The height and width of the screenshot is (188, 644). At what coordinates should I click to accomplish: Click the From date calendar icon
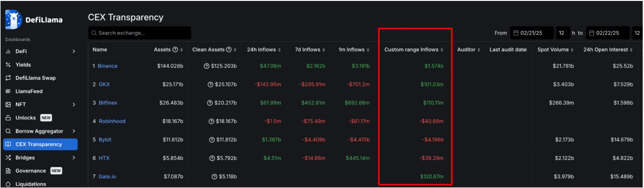click(516, 33)
